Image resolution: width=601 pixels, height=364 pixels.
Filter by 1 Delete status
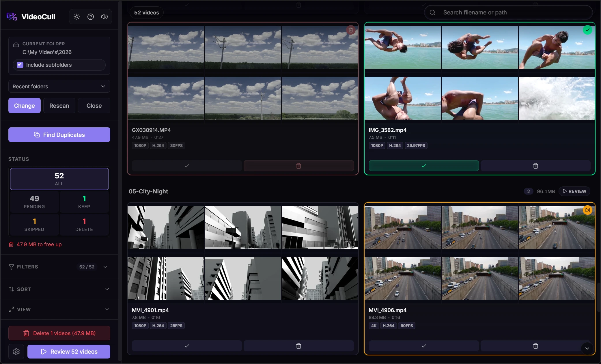(x=84, y=225)
